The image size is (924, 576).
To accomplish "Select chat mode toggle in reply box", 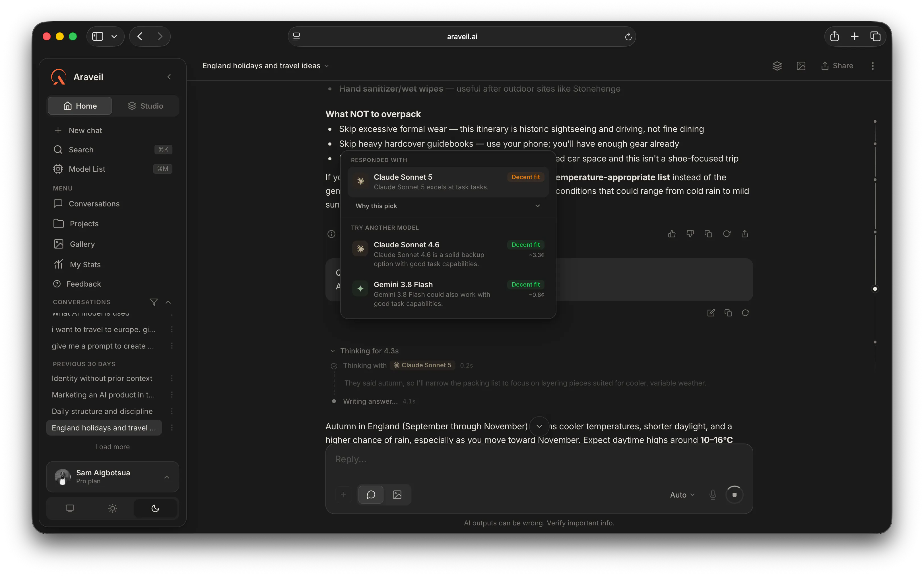I will 370,494.
